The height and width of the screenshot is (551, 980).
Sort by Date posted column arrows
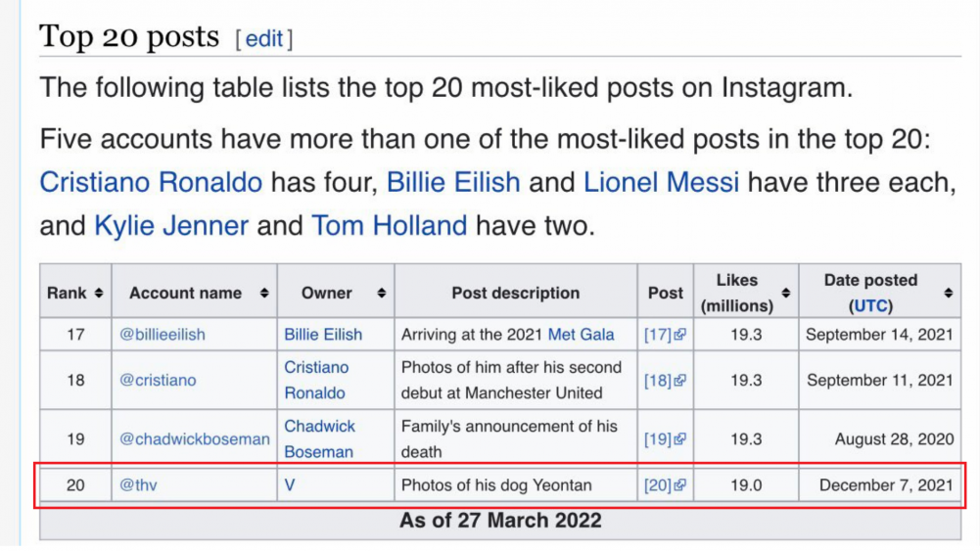(x=948, y=293)
